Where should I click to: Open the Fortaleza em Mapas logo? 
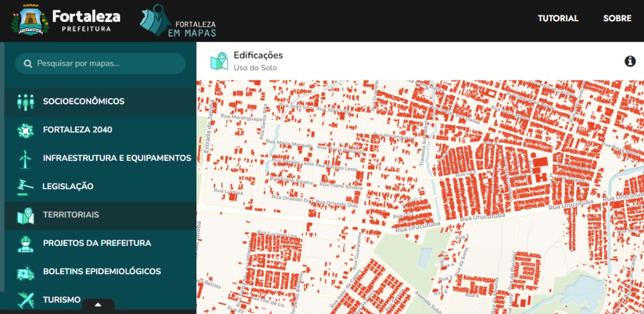[178, 21]
